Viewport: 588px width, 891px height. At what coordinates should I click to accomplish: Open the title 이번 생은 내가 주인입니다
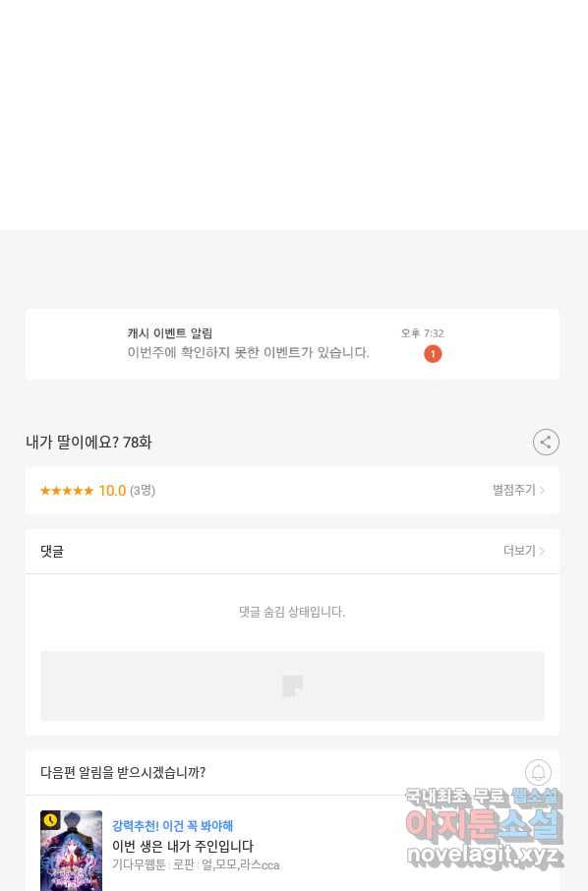point(182,846)
